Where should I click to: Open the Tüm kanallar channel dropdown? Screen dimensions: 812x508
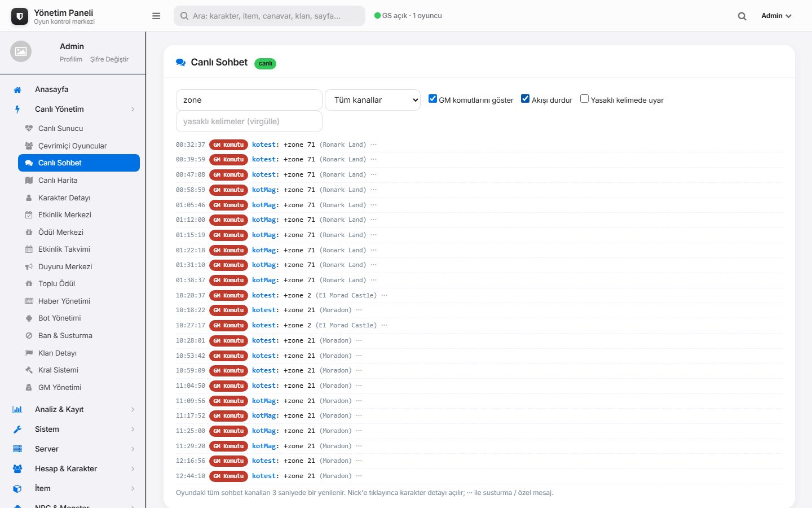click(373, 100)
